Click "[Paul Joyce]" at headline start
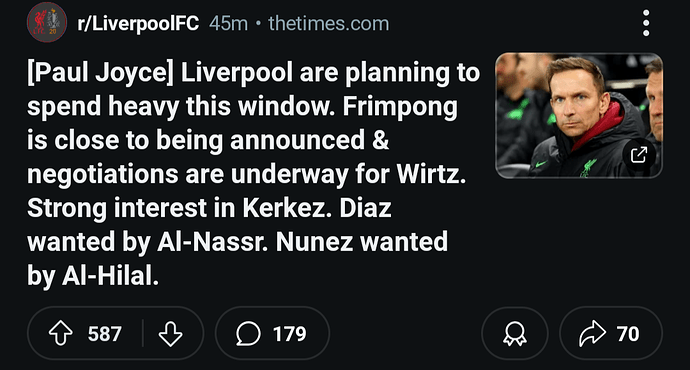This screenshot has height=370, width=690. [x=100, y=73]
